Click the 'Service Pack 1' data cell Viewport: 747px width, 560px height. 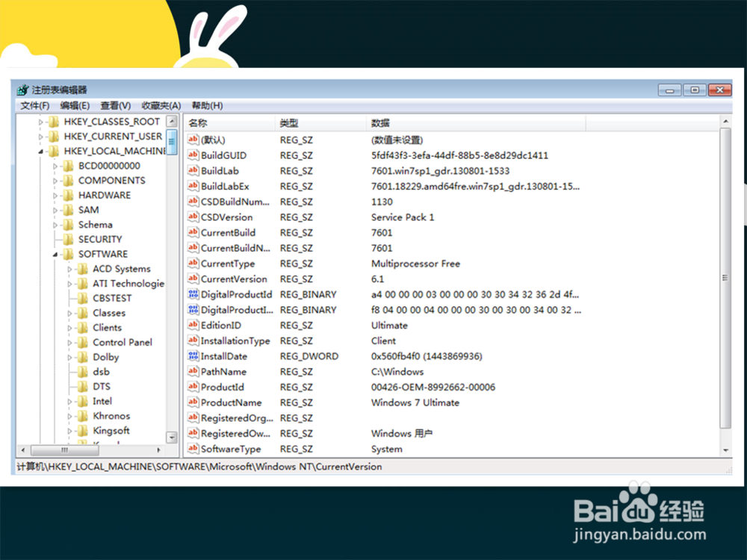(403, 217)
